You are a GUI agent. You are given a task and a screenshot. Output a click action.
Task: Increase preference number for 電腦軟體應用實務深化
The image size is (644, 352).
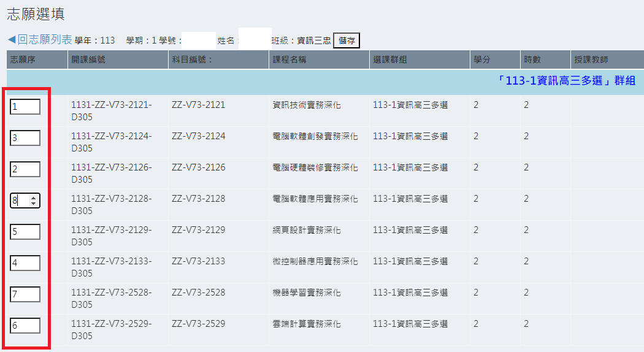pos(34,197)
